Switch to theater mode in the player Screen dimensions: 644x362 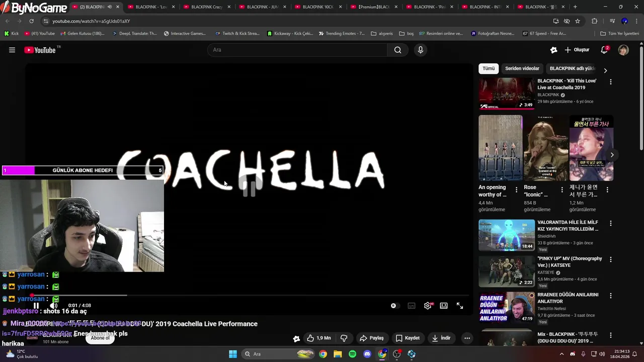click(x=444, y=306)
